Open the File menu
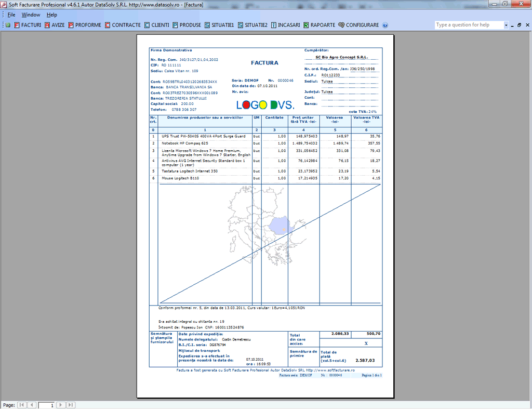532x409 pixels. pyautogui.click(x=10, y=15)
